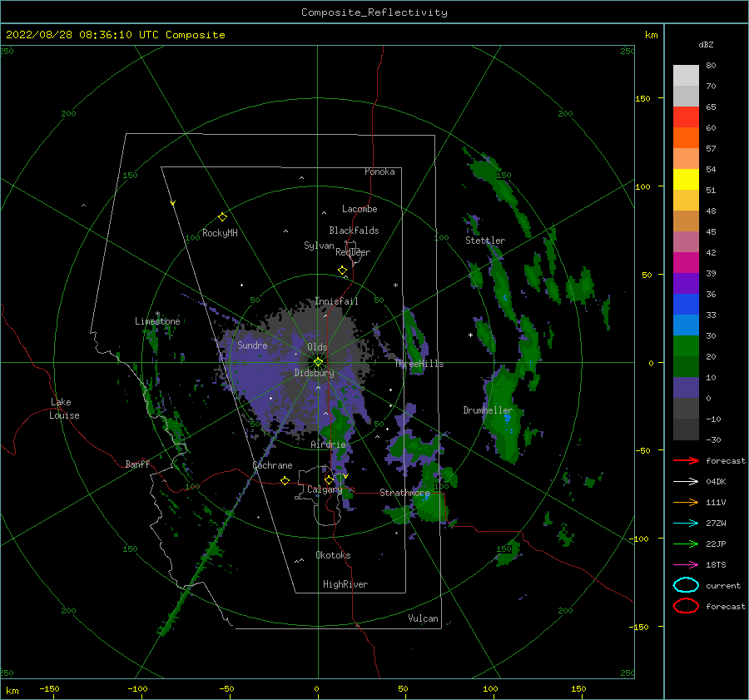Image resolution: width=749 pixels, height=700 pixels.
Task: Click the dBZ legend heading
Action: [706, 44]
